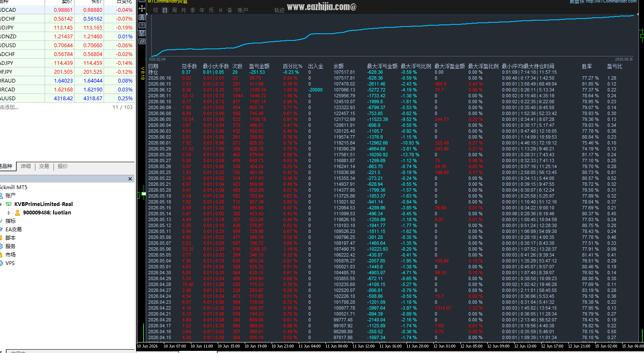Click the 轨迹 track button
Image resolution: width=644 pixels, height=353 pixels.
click(280, 10)
